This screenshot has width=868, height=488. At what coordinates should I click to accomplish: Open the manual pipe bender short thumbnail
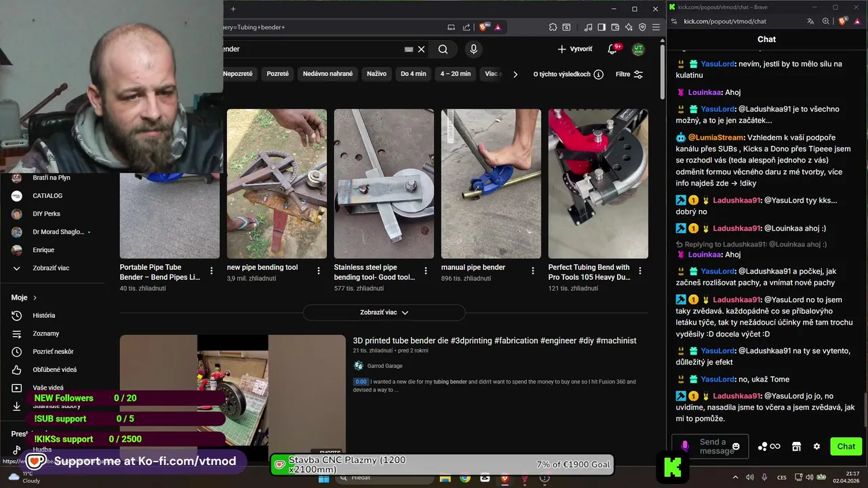pos(491,184)
